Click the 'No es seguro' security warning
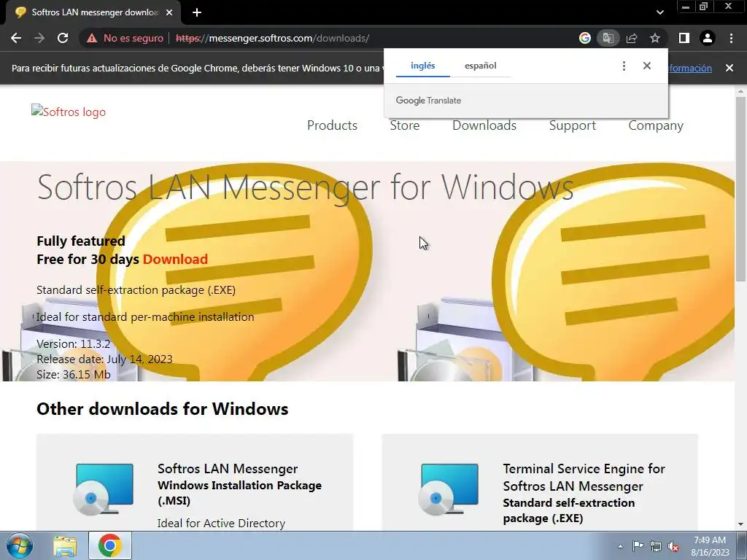This screenshot has width=747, height=560. (x=125, y=38)
